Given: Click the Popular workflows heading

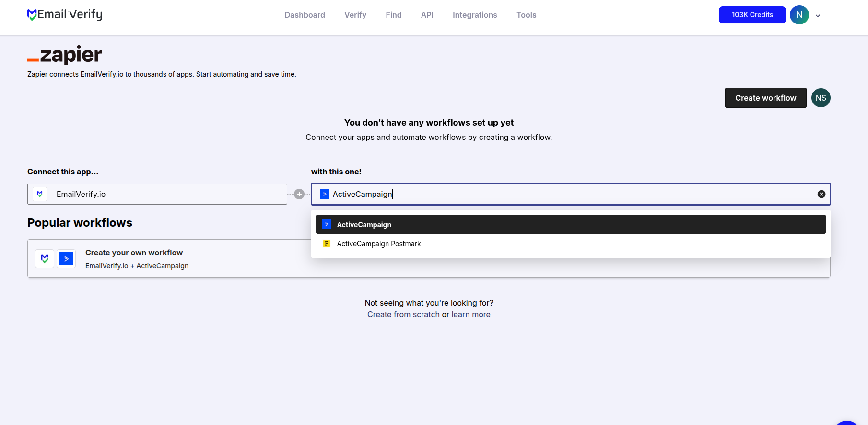Looking at the screenshot, I should [80, 223].
